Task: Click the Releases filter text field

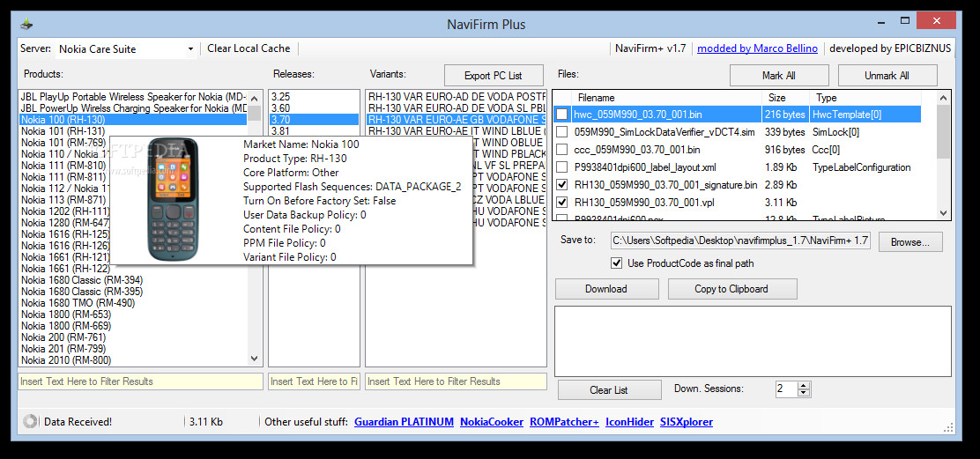Action: coord(315,381)
